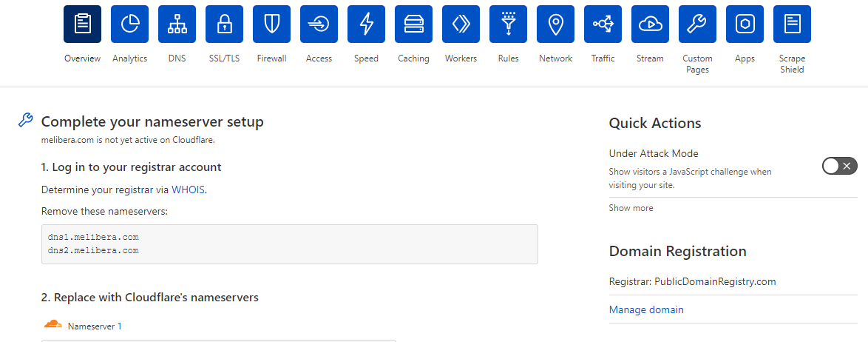Click the Registrar: PublicDomainRegistry.com text
Screen dimensions: 868x342
(x=693, y=281)
